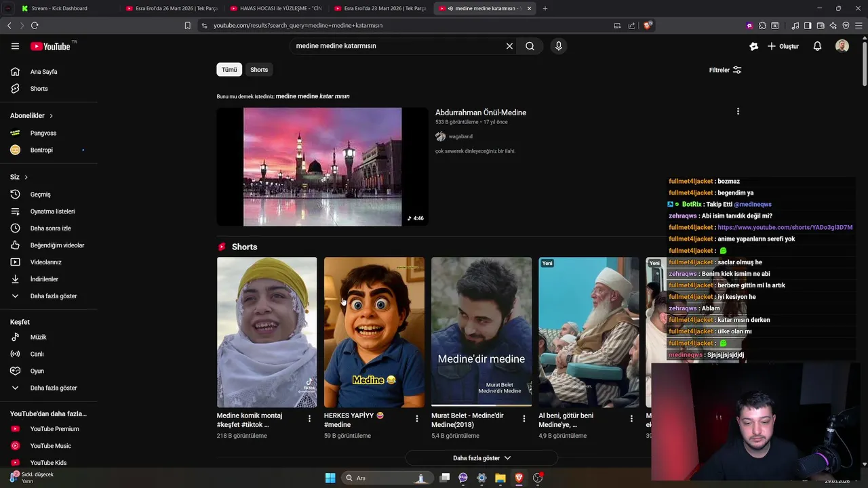Expand shorts shelf with Daha fazla göster

(x=481, y=458)
